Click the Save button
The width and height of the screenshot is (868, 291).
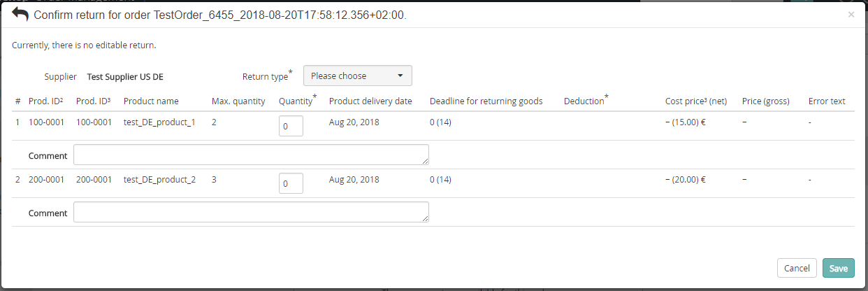(x=839, y=268)
